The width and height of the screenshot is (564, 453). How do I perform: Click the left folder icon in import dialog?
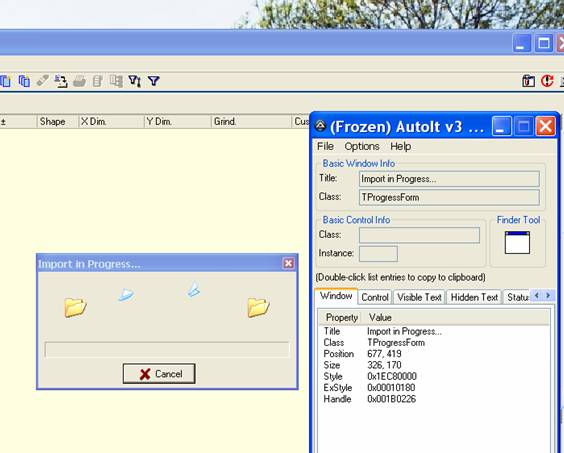75,308
